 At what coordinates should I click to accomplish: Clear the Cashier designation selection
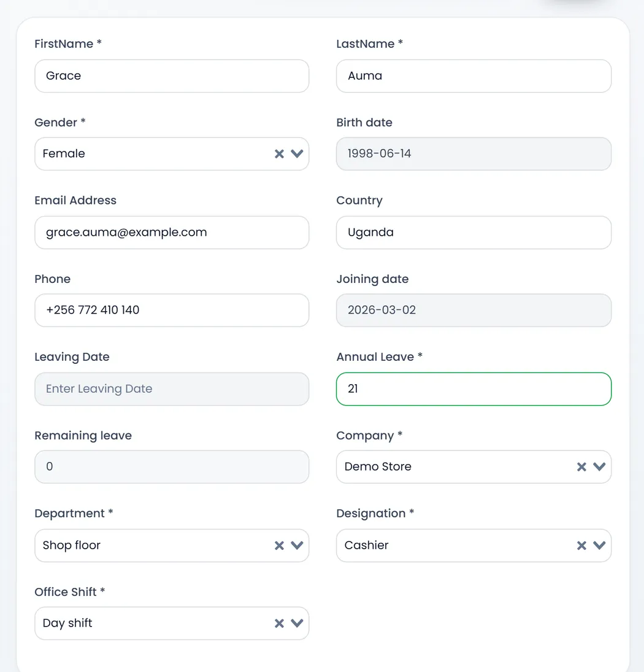click(581, 546)
